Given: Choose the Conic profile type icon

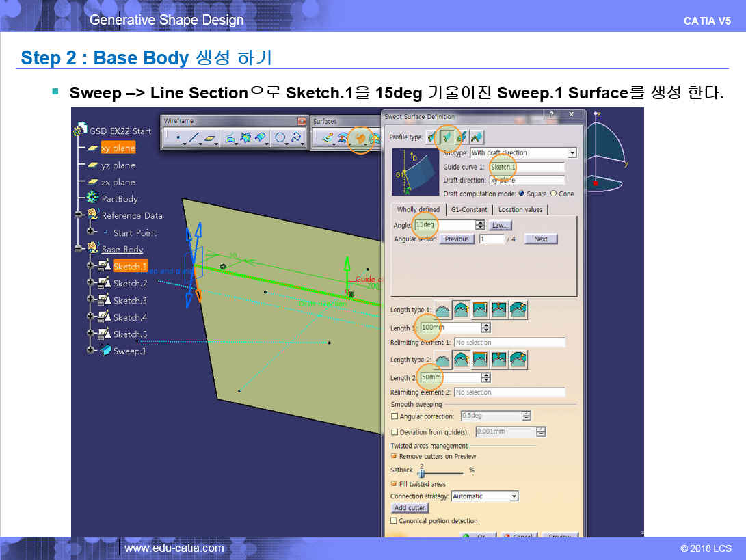Looking at the screenshot, I should [x=476, y=137].
